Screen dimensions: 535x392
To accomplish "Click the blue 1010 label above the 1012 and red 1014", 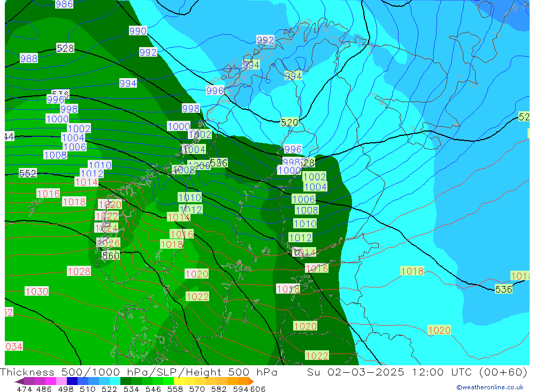I will (x=100, y=165).
